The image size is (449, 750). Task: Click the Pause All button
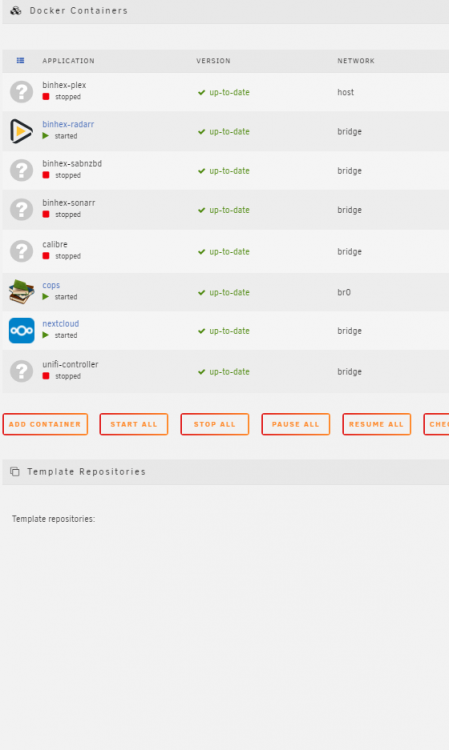coord(296,424)
